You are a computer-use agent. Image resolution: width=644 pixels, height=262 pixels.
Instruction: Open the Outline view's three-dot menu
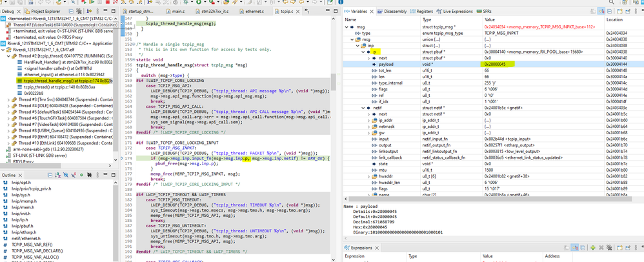[97, 176]
